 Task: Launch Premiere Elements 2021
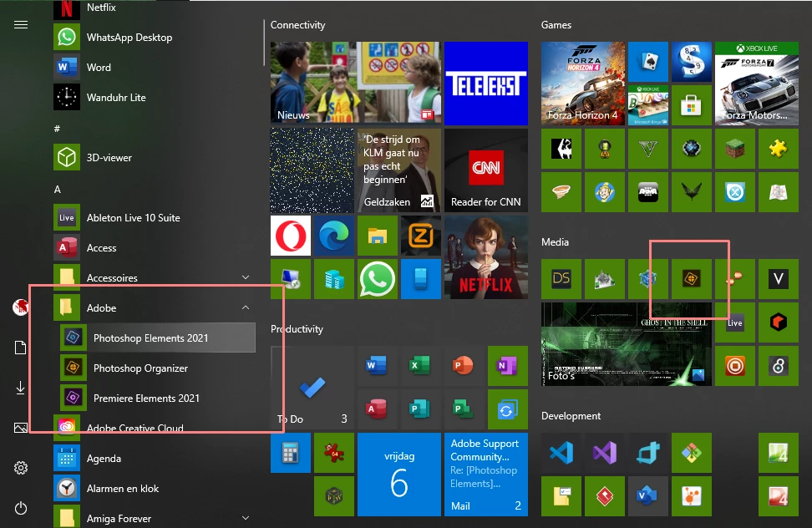click(x=158, y=398)
